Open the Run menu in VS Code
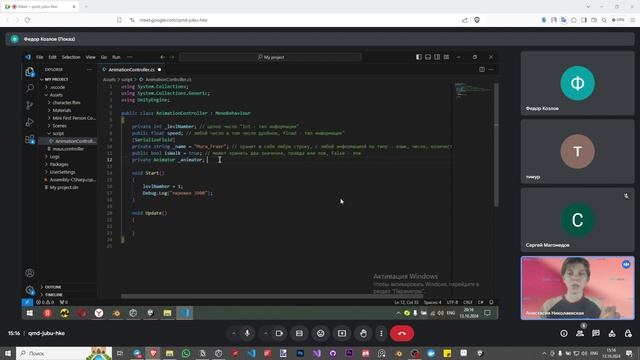640x360 pixels. 116,57
